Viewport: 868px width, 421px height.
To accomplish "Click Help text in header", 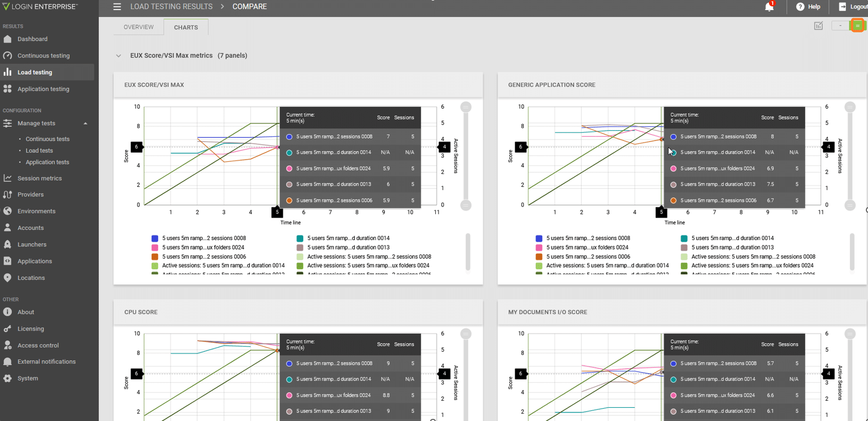I will tap(814, 7).
